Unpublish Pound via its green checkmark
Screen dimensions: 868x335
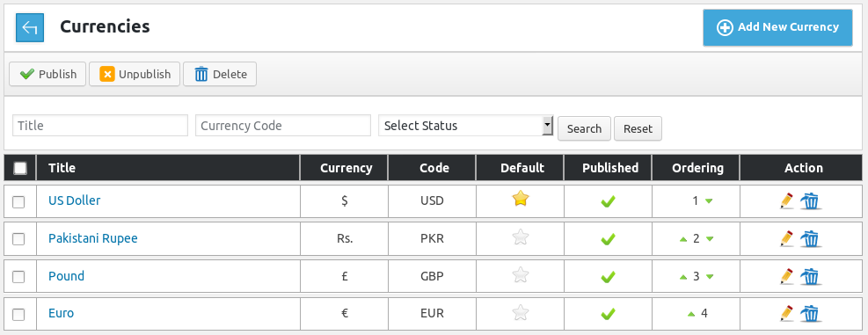(x=608, y=276)
